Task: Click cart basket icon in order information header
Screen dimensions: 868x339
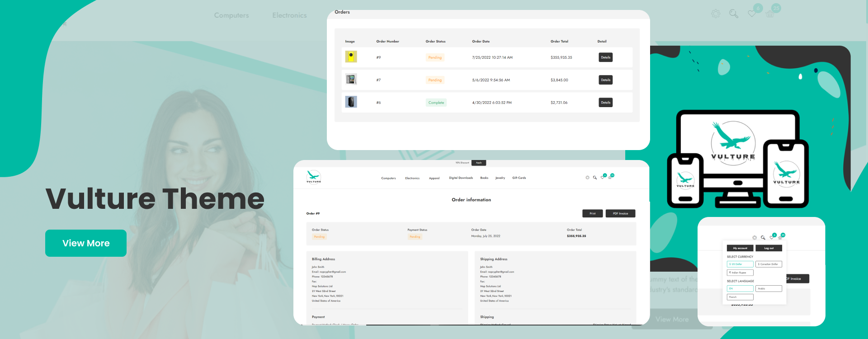Action: point(609,178)
